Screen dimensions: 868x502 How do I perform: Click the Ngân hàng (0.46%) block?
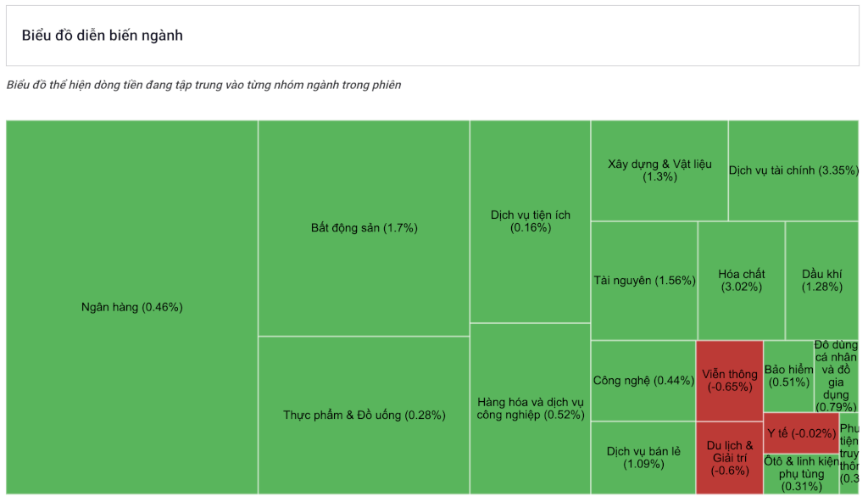pyautogui.click(x=131, y=307)
